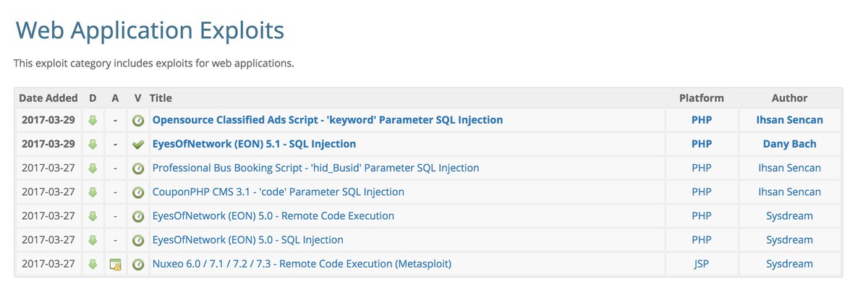Click PHP platform for EyesOfNetwork 5.0 Remote Code Execution
This screenshot has height=295, width=868.
point(702,215)
